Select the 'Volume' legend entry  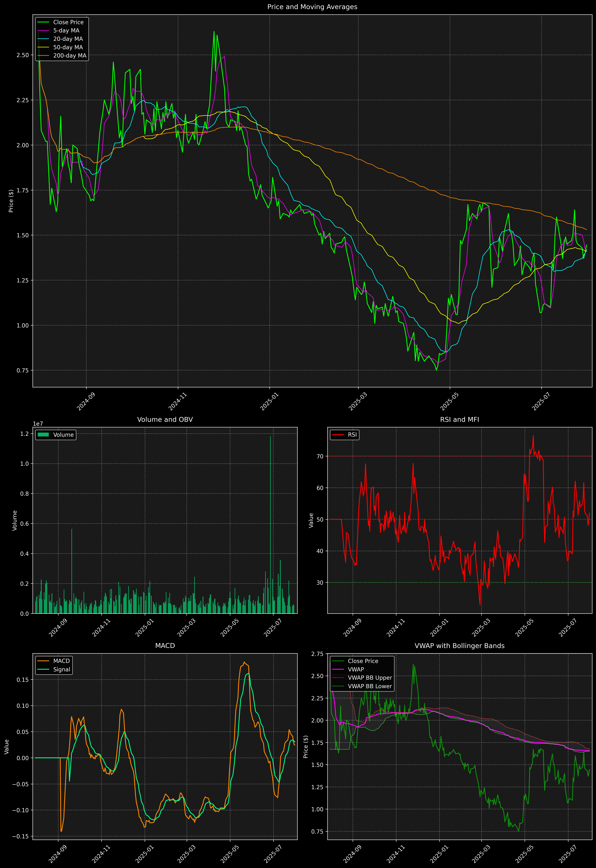pos(63,435)
